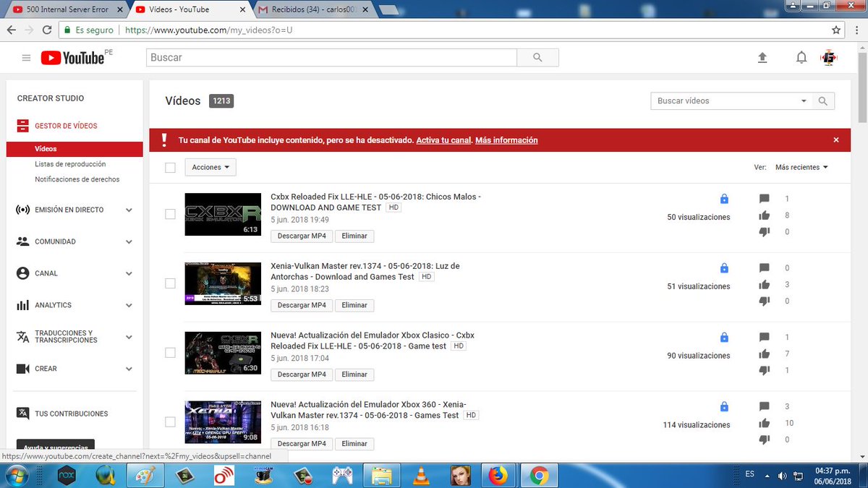This screenshot has height=488, width=868.
Task: Click the privacy lock of Chicos Malos video
Action: coord(724,199)
